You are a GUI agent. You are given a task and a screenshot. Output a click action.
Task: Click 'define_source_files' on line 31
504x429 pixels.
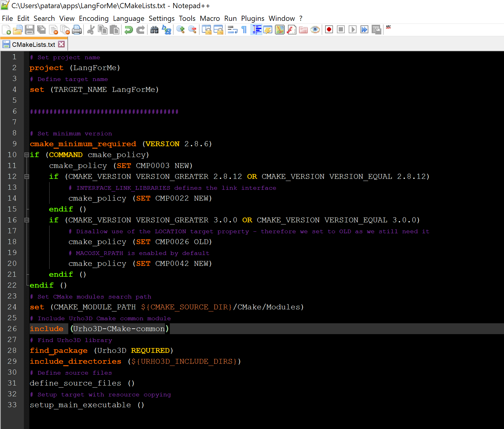[76, 383]
